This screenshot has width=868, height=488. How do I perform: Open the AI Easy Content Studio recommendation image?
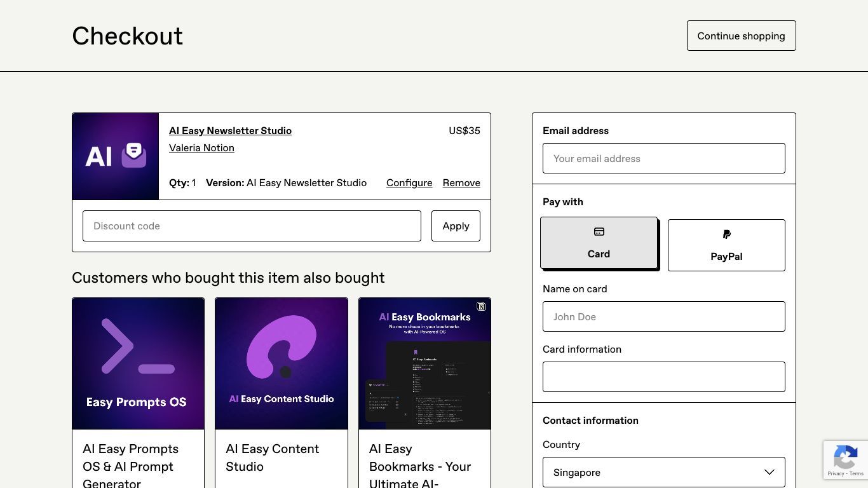[281, 363]
